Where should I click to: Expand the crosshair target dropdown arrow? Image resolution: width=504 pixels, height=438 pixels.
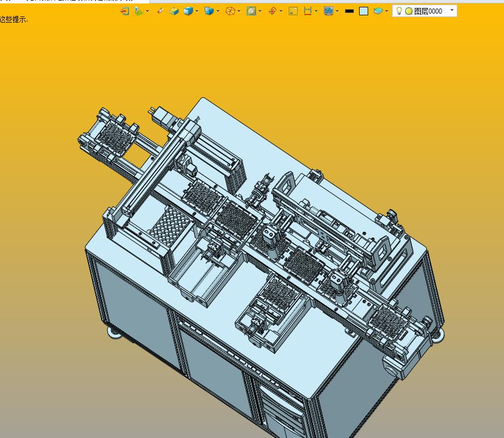pyautogui.click(x=281, y=11)
